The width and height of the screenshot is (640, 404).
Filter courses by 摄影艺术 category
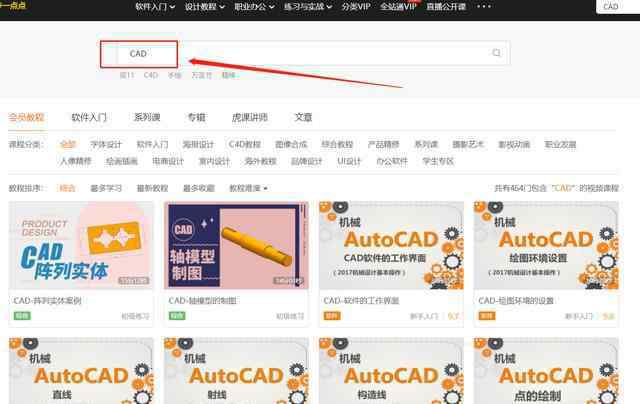[468, 144]
